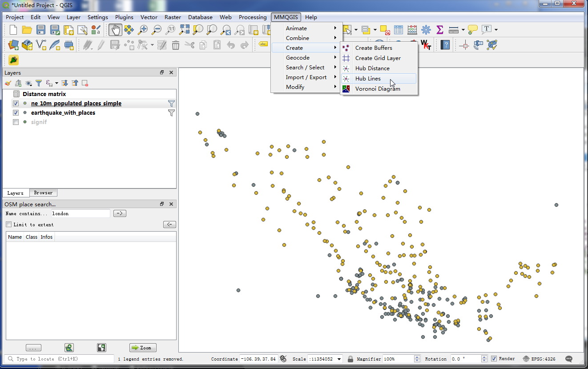
Task: Click Filter Legend funnel icon in Layers toolbar
Action: (39, 83)
